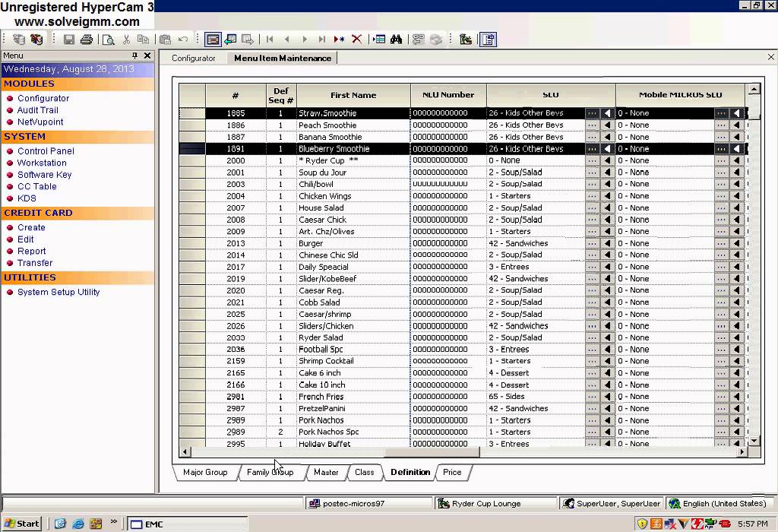This screenshot has width=778, height=532.
Task: Go to first record arrow
Action: tap(270, 40)
